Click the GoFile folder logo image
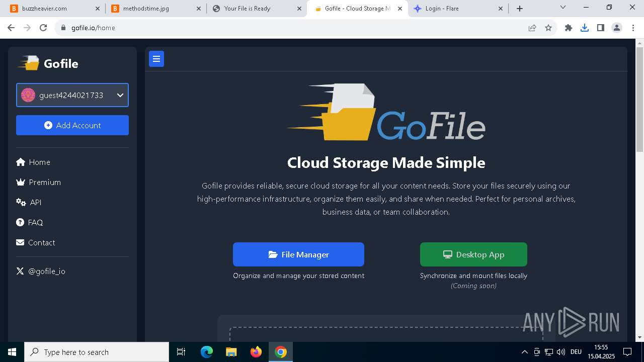Viewport: 644px width, 362px height. (x=386, y=112)
